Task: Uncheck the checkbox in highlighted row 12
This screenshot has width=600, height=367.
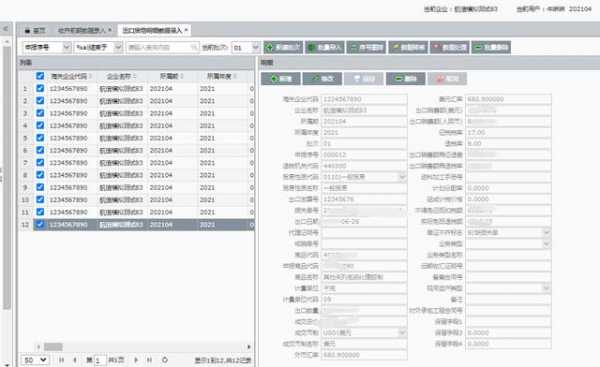Action: tap(40, 224)
